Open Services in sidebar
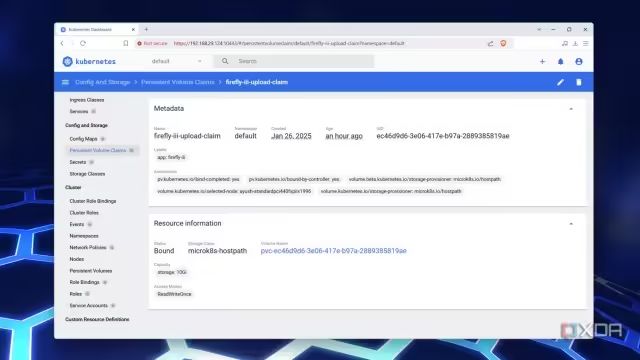 point(79,111)
